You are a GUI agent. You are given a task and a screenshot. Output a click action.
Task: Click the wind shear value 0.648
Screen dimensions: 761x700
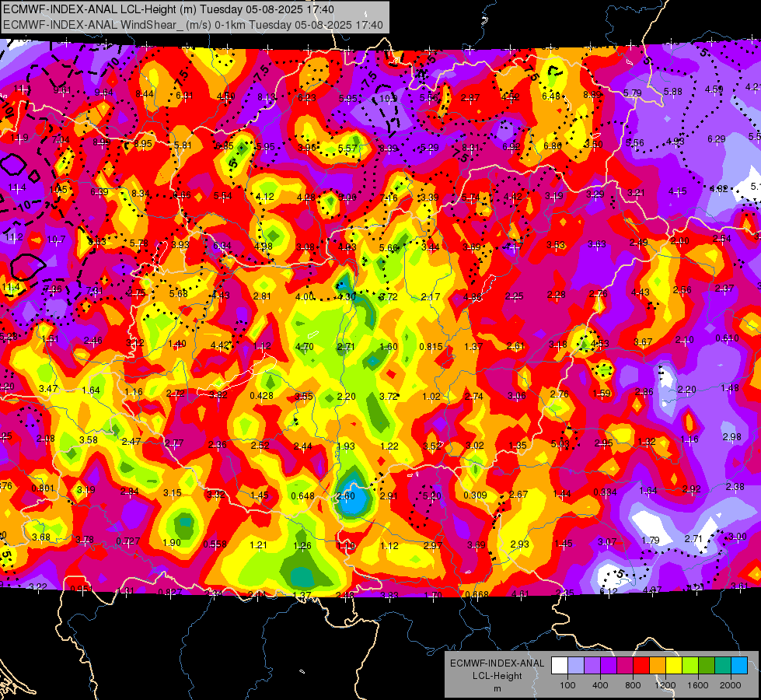click(x=303, y=496)
